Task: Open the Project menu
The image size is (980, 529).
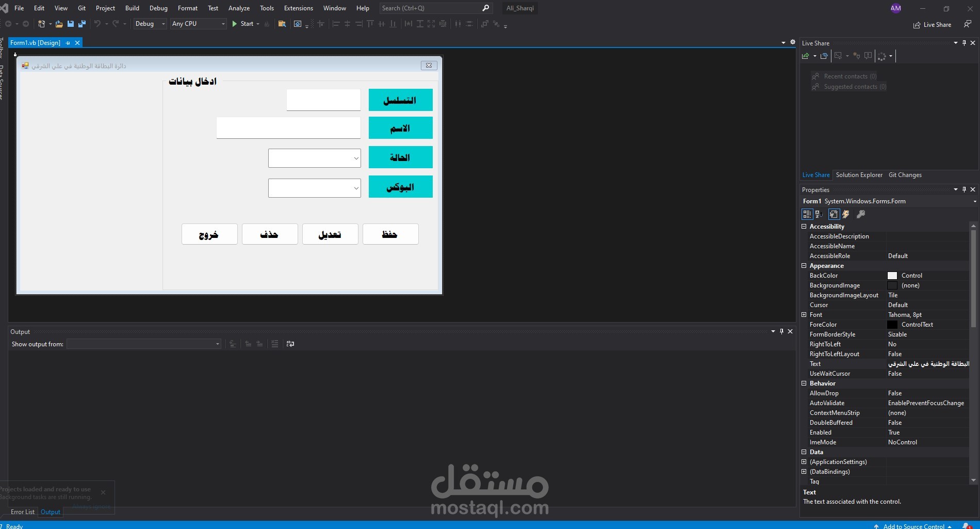Action: 105,8
